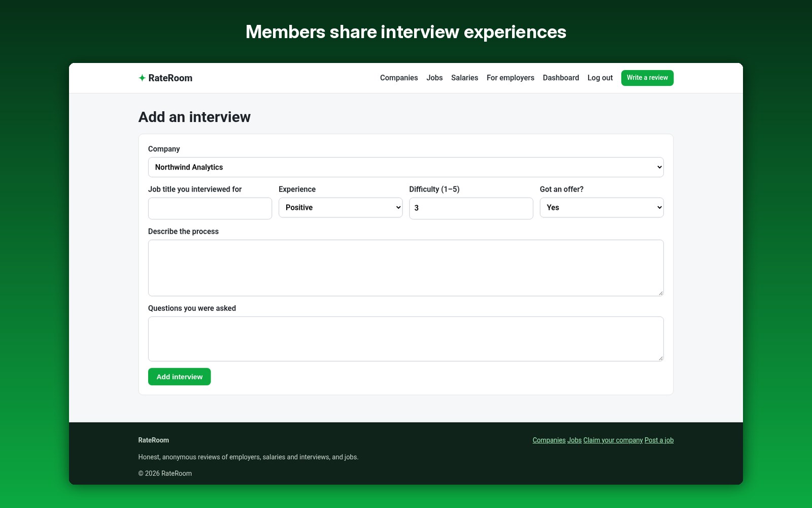Open the Company dropdown

(x=405, y=167)
